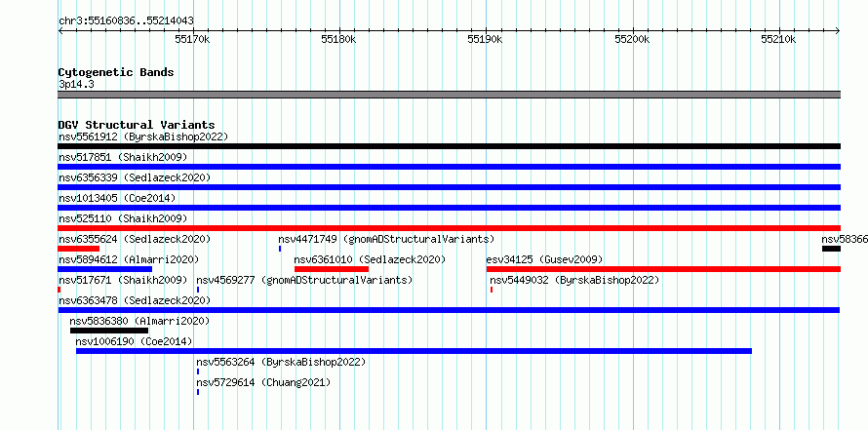Select the blue nsv1006190 variant bar
Screen dimensions: 868x430
(x=414, y=351)
